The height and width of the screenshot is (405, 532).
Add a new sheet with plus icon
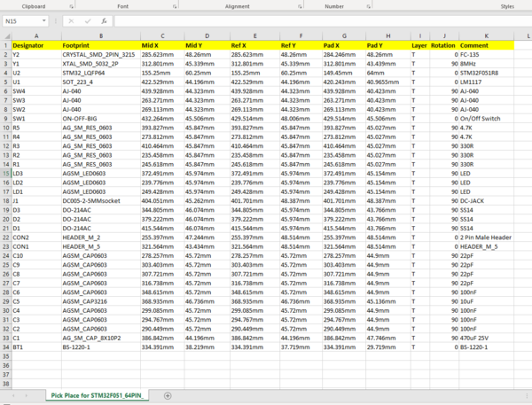click(168, 395)
